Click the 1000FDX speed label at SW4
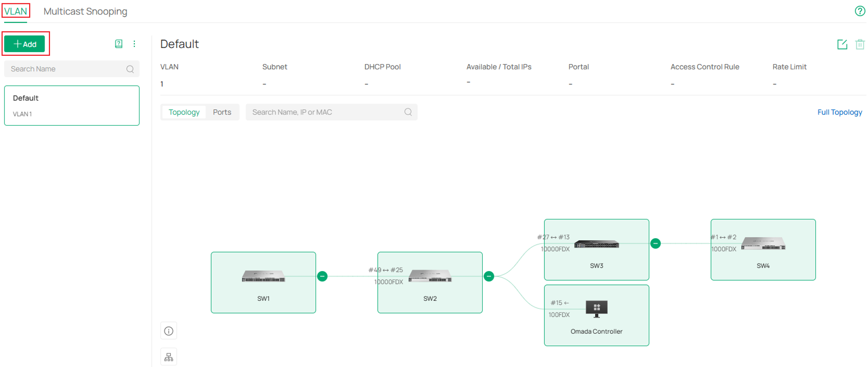The height and width of the screenshot is (367, 868). tap(724, 249)
